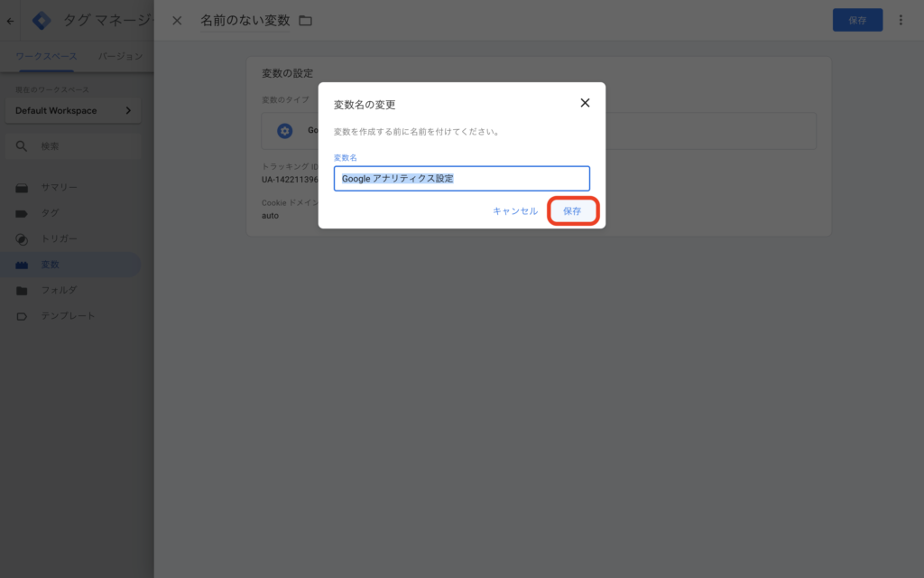Click the 名前のない変数 title
Image resolution: width=924 pixels, height=578 pixels.
pyautogui.click(x=245, y=21)
